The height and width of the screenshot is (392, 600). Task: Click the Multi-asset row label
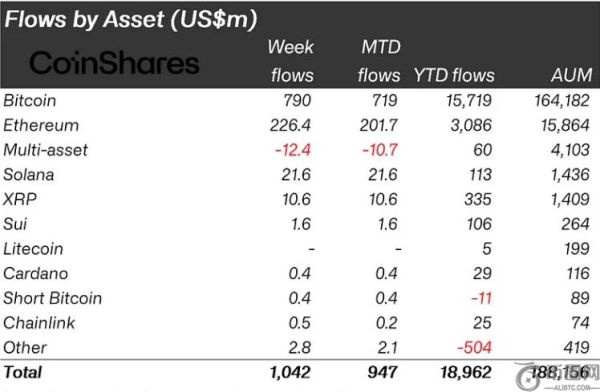[46, 150]
